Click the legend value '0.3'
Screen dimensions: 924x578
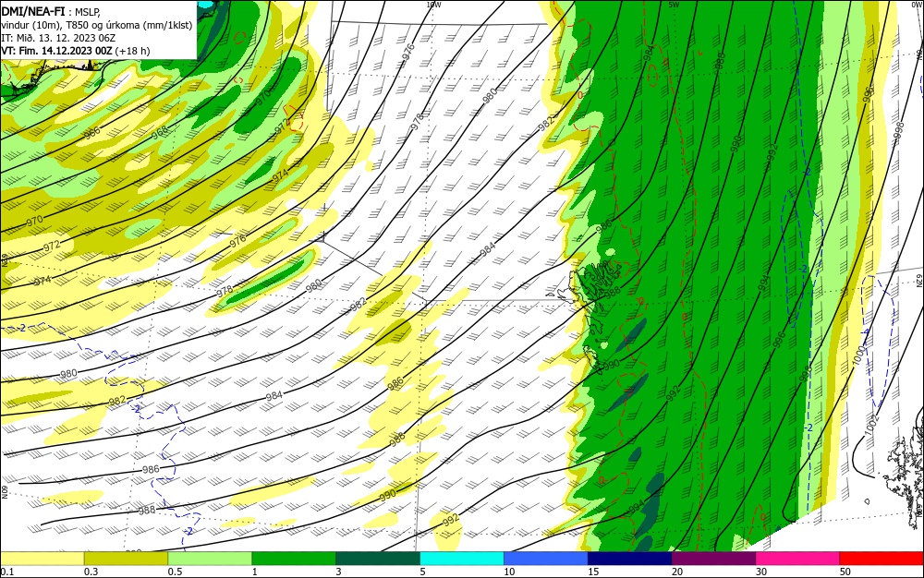[91, 572]
